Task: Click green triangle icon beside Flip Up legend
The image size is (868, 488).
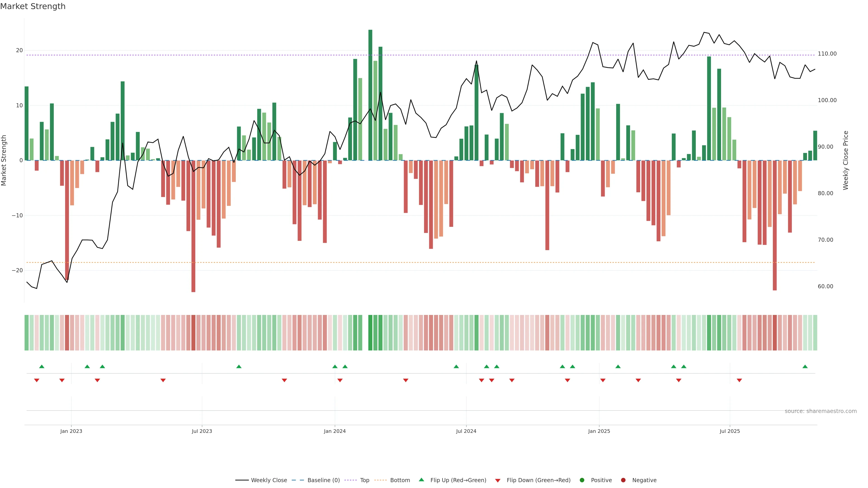Action: (x=421, y=480)
